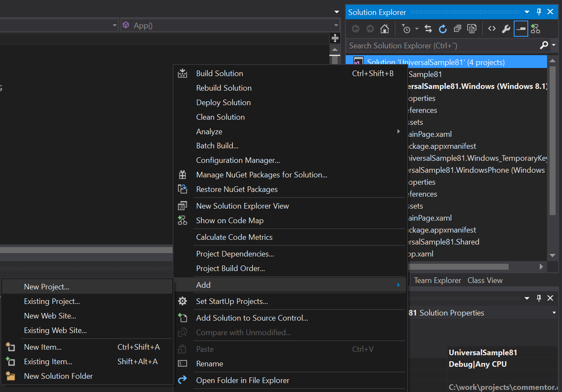Toggle Show All Files in Solution Explorer
Image resolution: width=562 pixels, height=392 pixels.
tap(472, 29)
